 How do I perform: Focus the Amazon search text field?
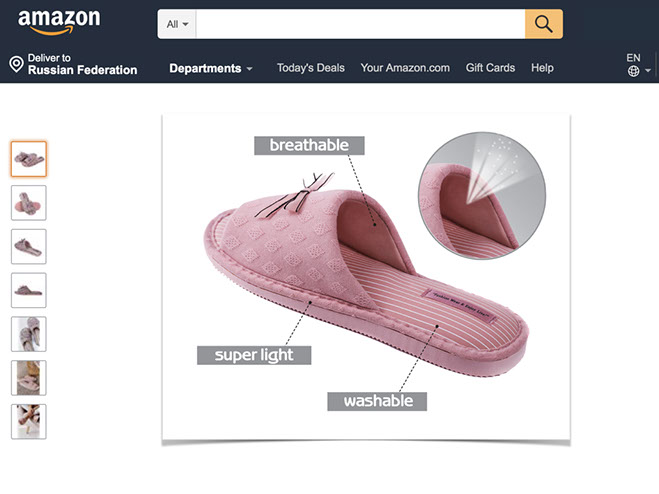(x=360, y=24)
